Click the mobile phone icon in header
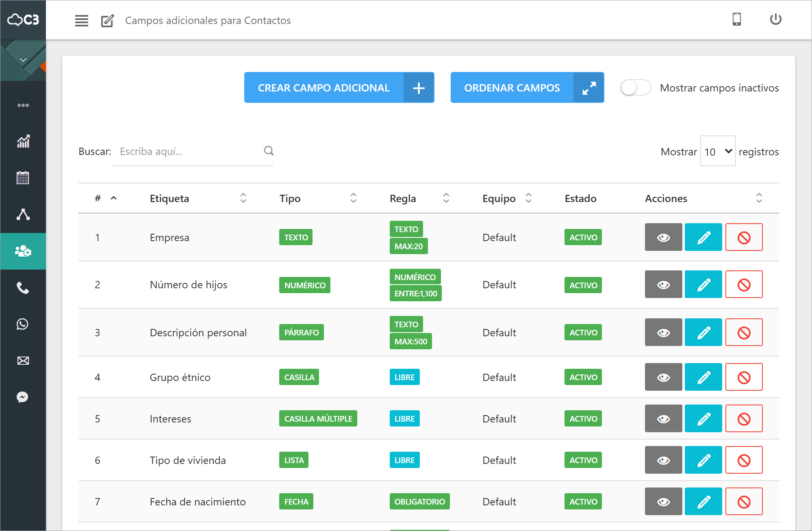 pos(736,20)
